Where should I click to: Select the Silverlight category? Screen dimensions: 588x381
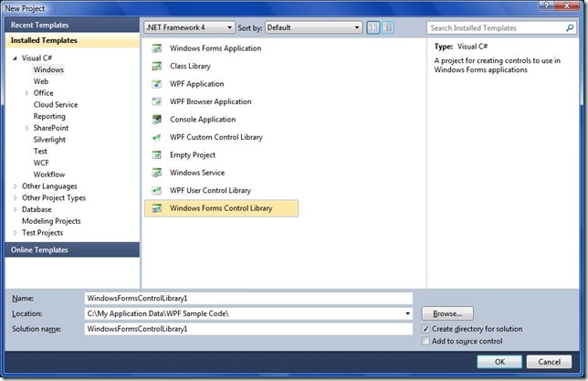coord(49,140)
